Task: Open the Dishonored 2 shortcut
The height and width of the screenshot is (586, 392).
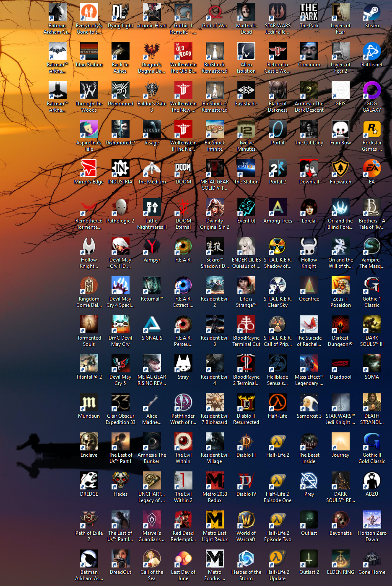Action: point(120,129)
